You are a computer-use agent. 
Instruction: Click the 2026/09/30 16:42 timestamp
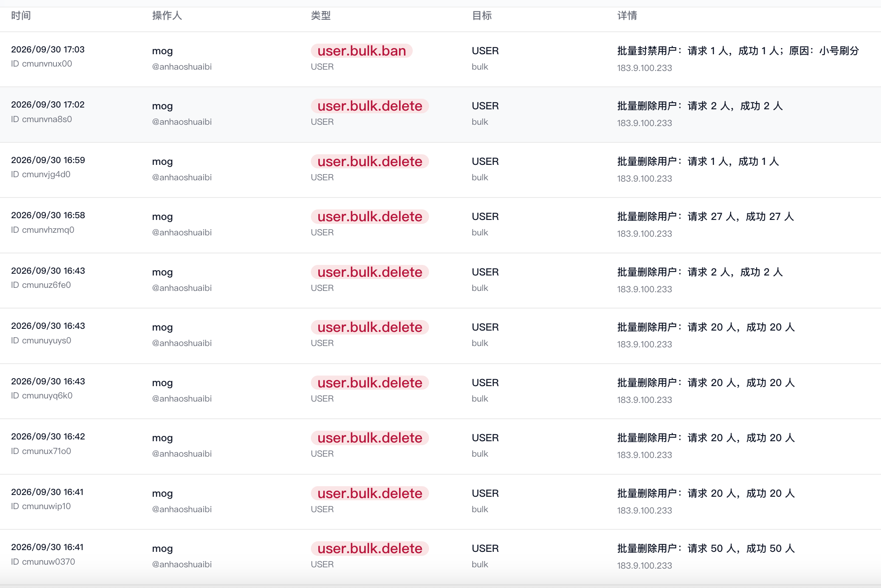[x=48, y=436]
